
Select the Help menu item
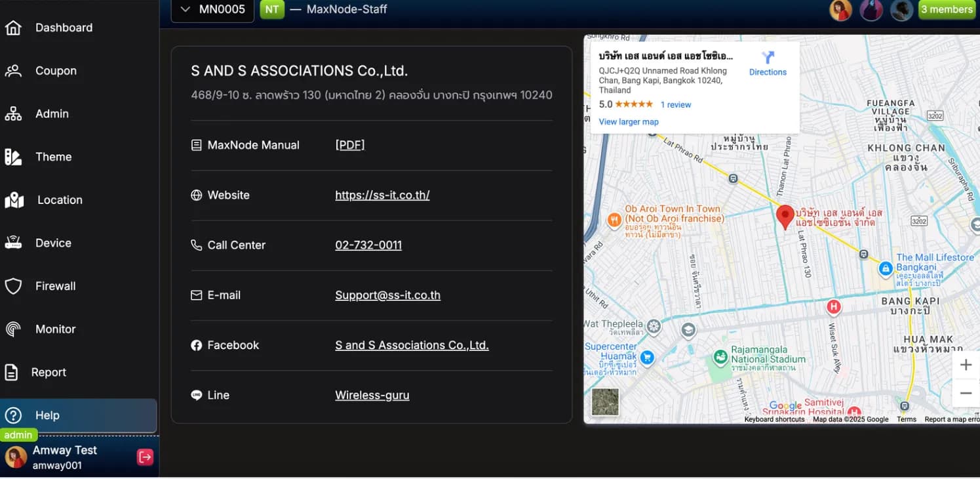click(47, 415)
